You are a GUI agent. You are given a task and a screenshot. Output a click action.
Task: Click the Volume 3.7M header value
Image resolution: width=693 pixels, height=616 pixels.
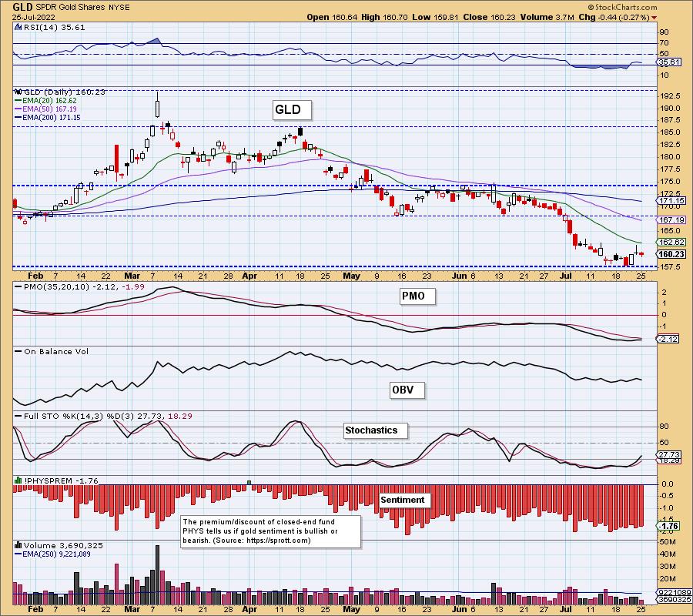[547, 17]
